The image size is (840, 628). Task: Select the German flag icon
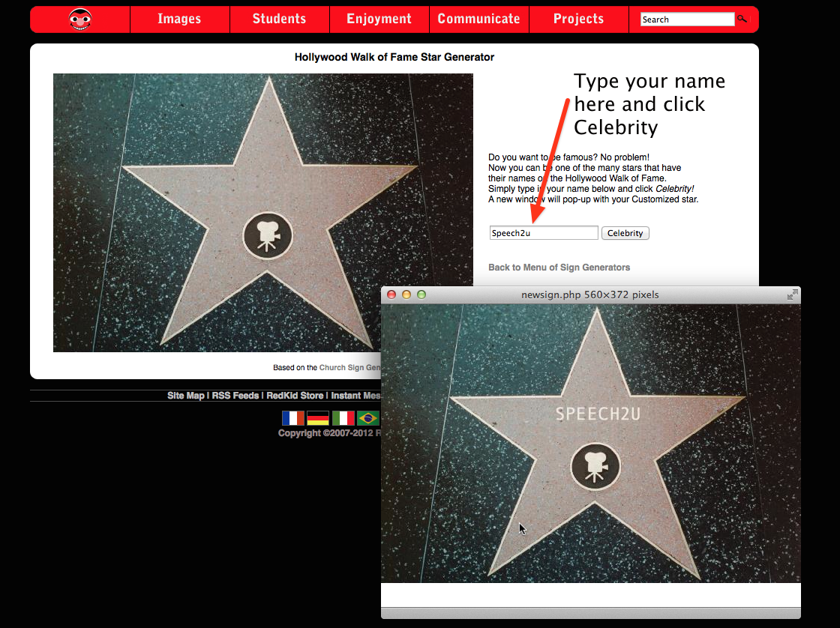click(x=318, y=418)
